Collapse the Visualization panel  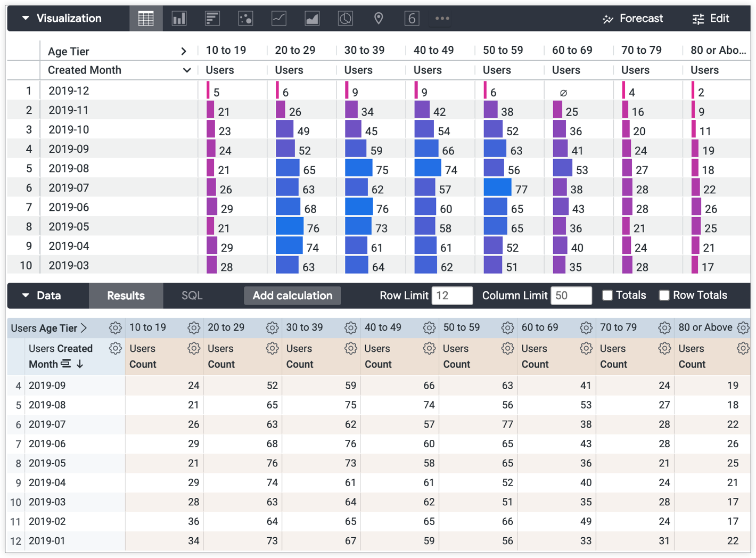pos(26,18)
